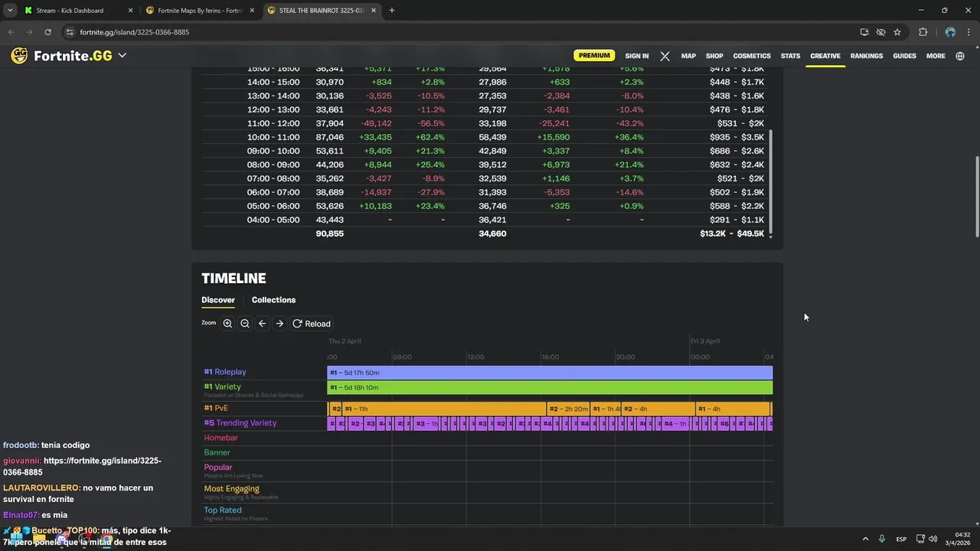Click the Most Engaging category row

(x=231, y=488)
